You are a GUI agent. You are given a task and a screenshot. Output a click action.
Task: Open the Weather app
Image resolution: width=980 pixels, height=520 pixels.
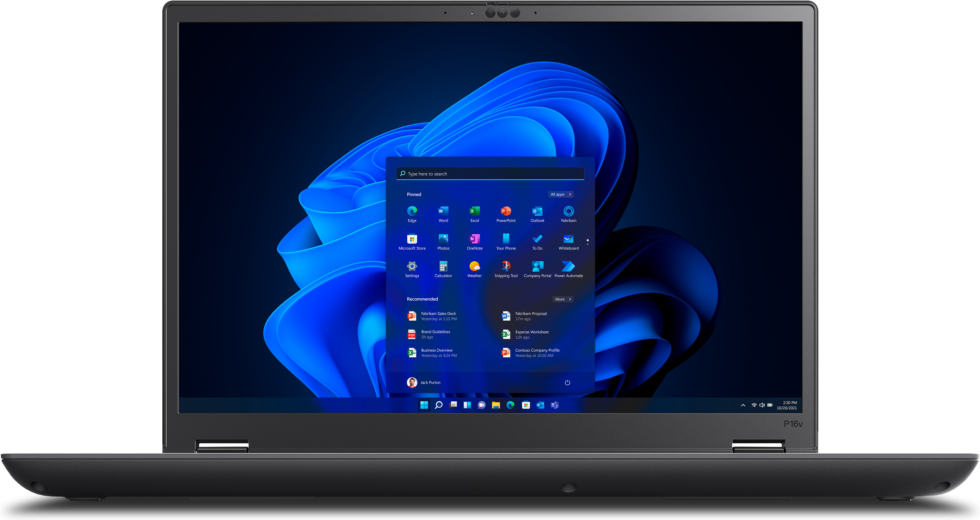(x=474, y=267)
